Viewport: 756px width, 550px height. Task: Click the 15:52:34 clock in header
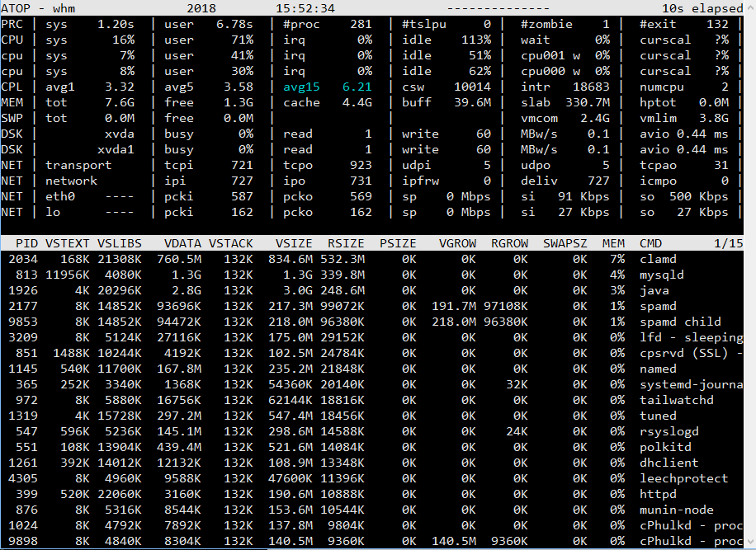pyautogui.click(x=305, y=8)
